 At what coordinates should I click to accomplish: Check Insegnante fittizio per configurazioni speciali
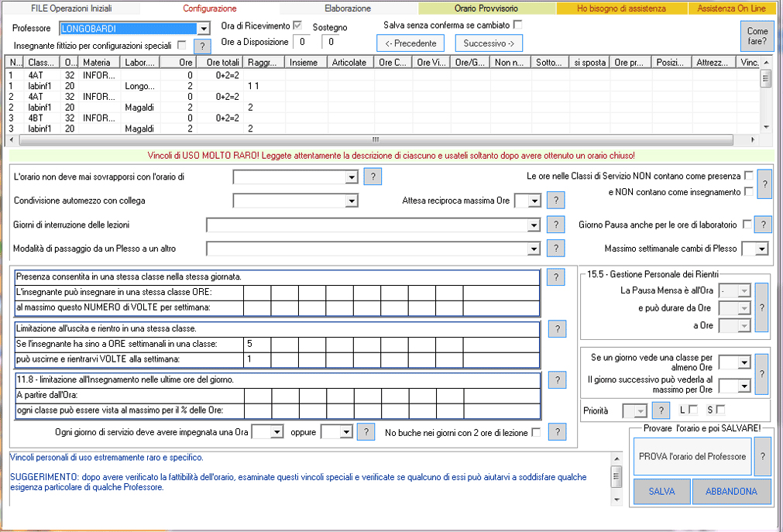pos(182,46)
